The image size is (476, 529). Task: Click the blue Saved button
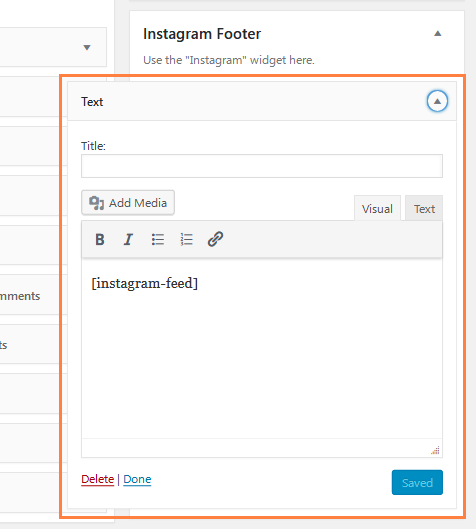click(x=417, y=482)
